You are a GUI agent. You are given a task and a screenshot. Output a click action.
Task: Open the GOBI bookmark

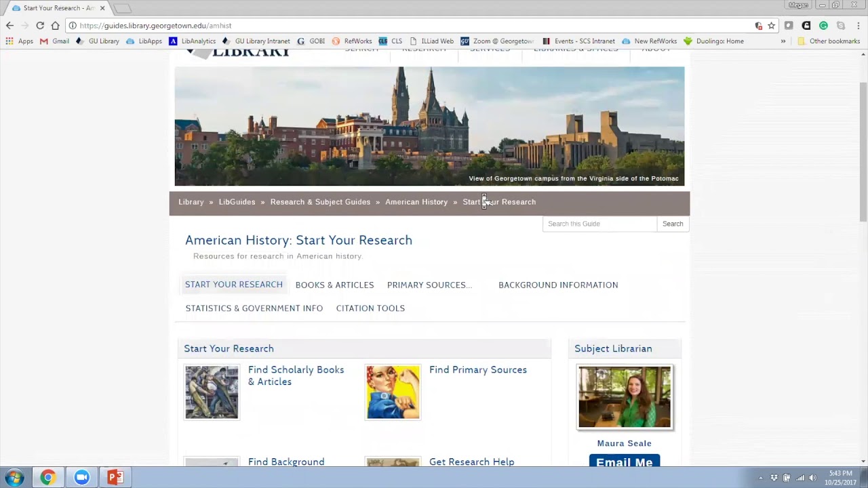[x=311, y=41]
